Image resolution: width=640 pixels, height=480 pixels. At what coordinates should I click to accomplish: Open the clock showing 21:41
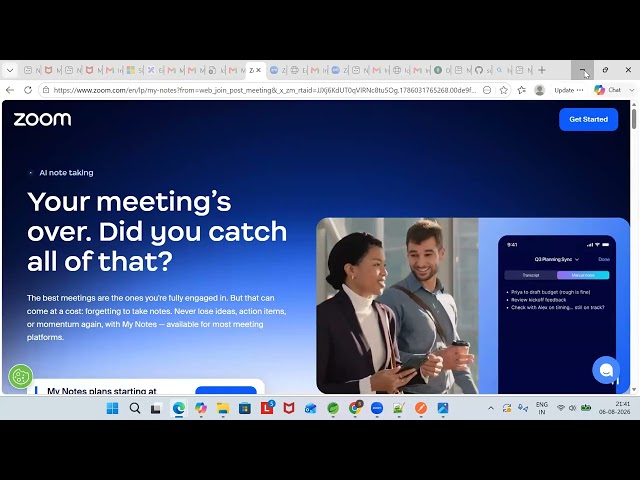click(614, 408)
